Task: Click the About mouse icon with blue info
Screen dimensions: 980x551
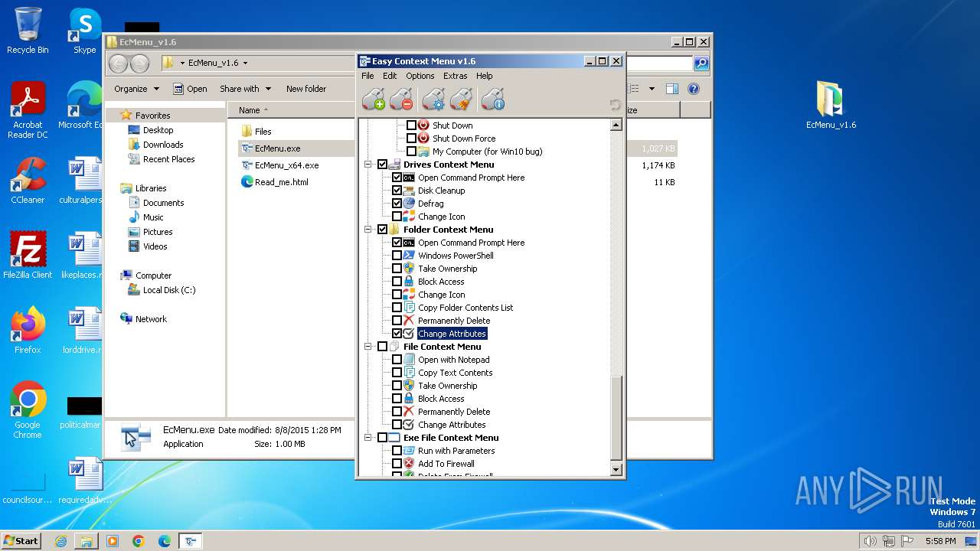Action: 493,99
